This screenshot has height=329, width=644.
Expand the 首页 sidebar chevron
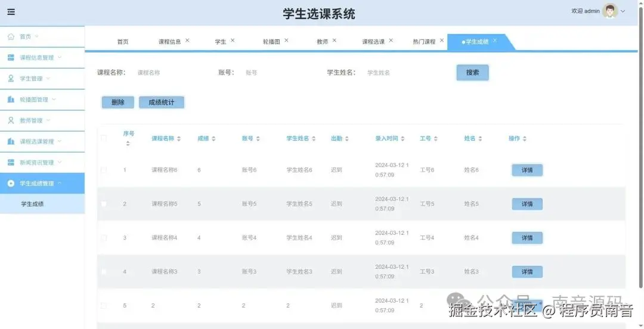point(36,36)
